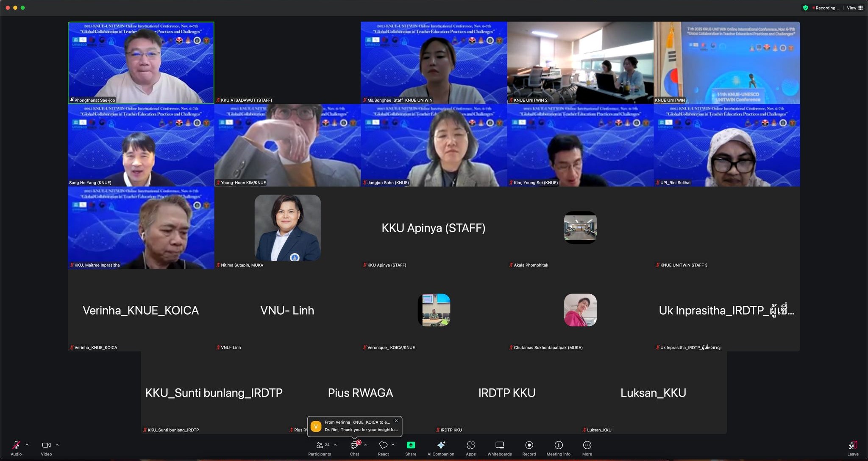Screen dimensions: 868x461
Task: Expand participants options chevron
Action: click(x=335, y=445)
